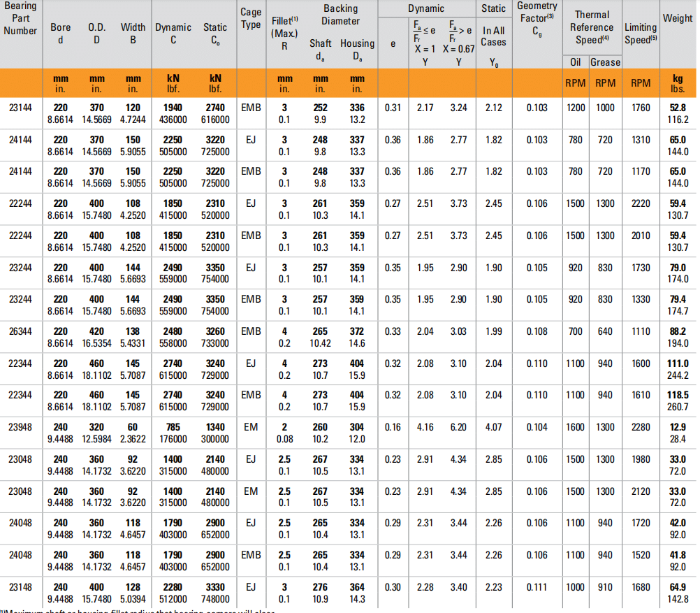Select the EM cage type for 23948

click(x=251, y=427)
